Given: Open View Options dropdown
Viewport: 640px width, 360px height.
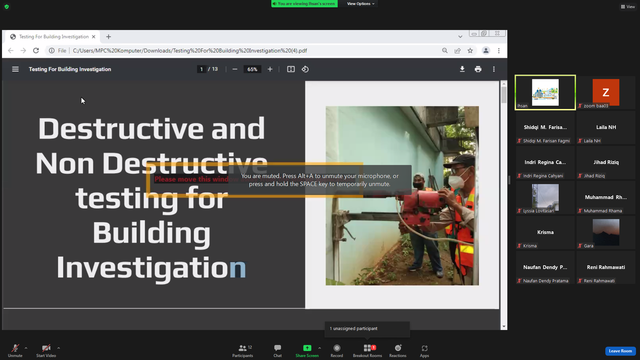Looking at the screenshot, I should coord(360,4).
